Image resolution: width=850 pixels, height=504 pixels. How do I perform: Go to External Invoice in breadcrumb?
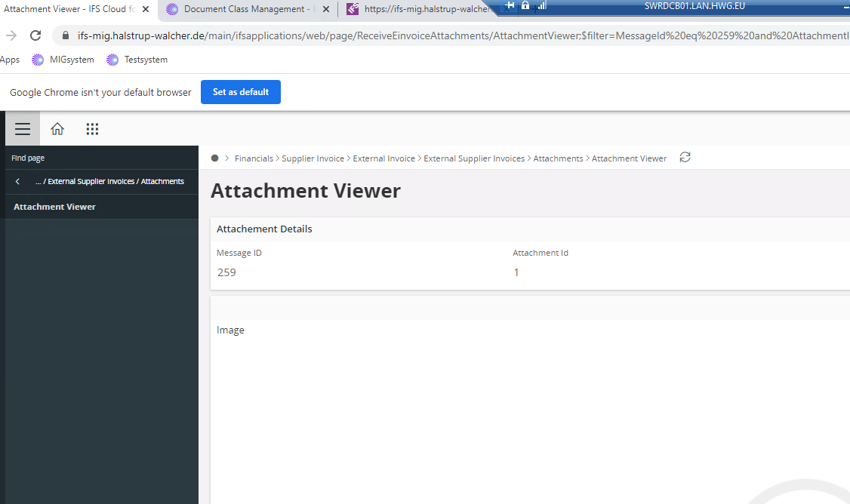383,158
